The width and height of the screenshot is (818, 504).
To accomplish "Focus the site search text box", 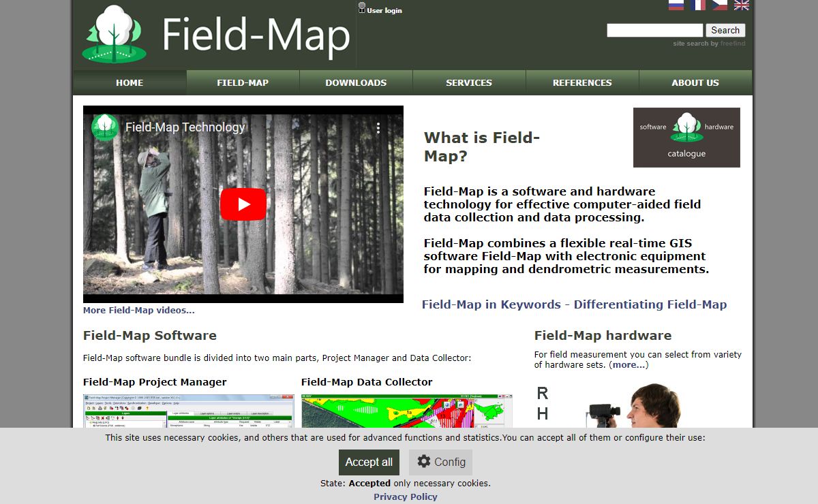I will point(655,30).
